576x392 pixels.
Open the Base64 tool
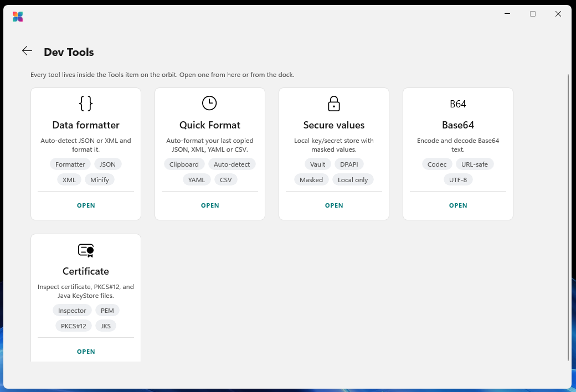[458, 205]
